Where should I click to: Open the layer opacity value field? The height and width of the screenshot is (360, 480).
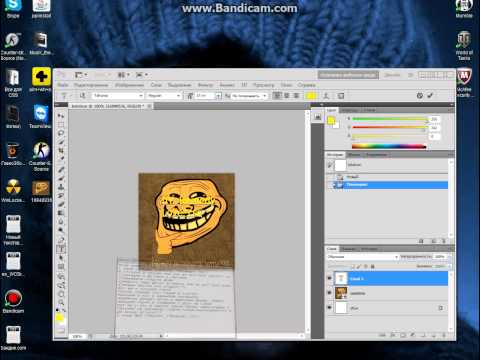[x=440, y=257]
